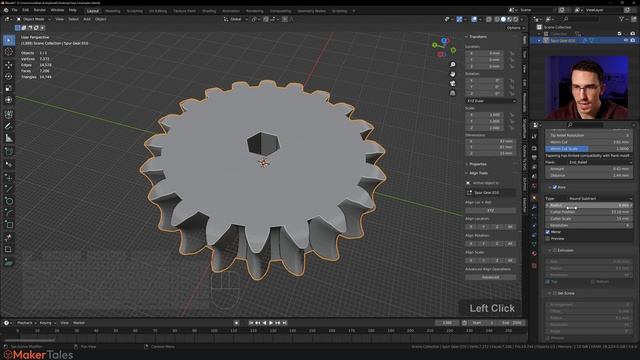Open the viewport Select menu

73,19
